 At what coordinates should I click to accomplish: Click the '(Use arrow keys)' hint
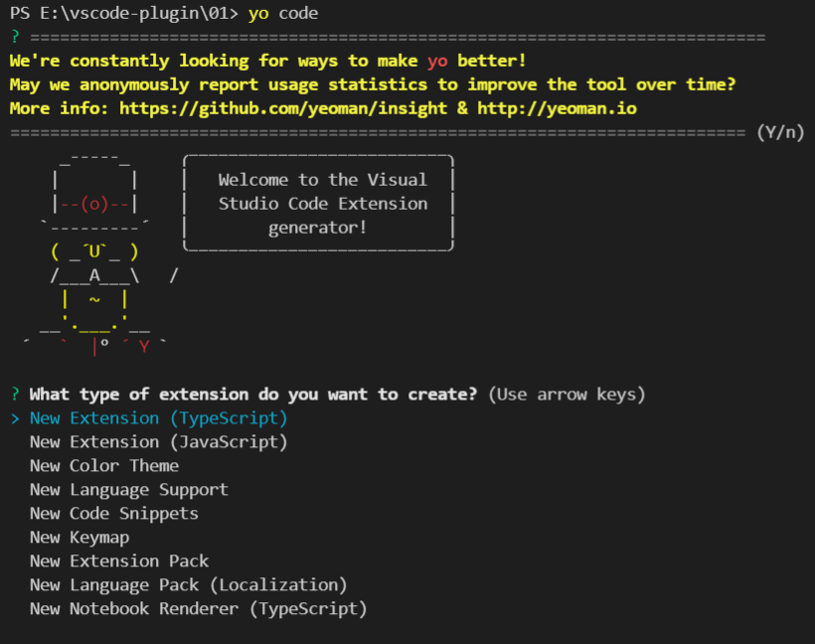[567, 395]
